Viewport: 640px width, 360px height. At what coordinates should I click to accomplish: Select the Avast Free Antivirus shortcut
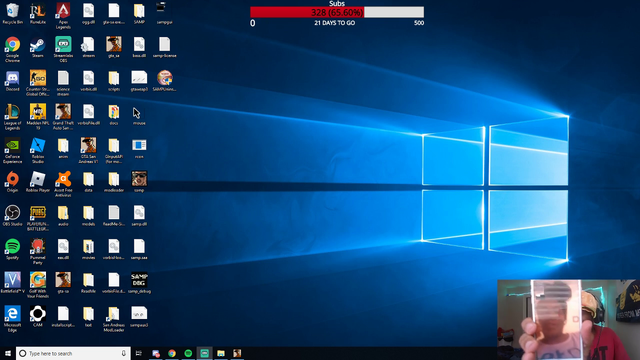(x=63, y=184)
